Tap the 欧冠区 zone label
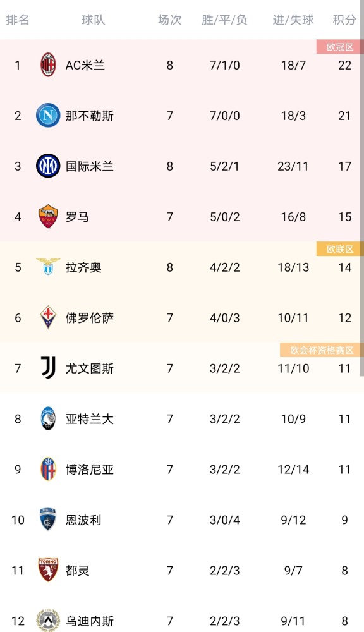The width and height of the screenshot is (364, 632). (340, 47)
